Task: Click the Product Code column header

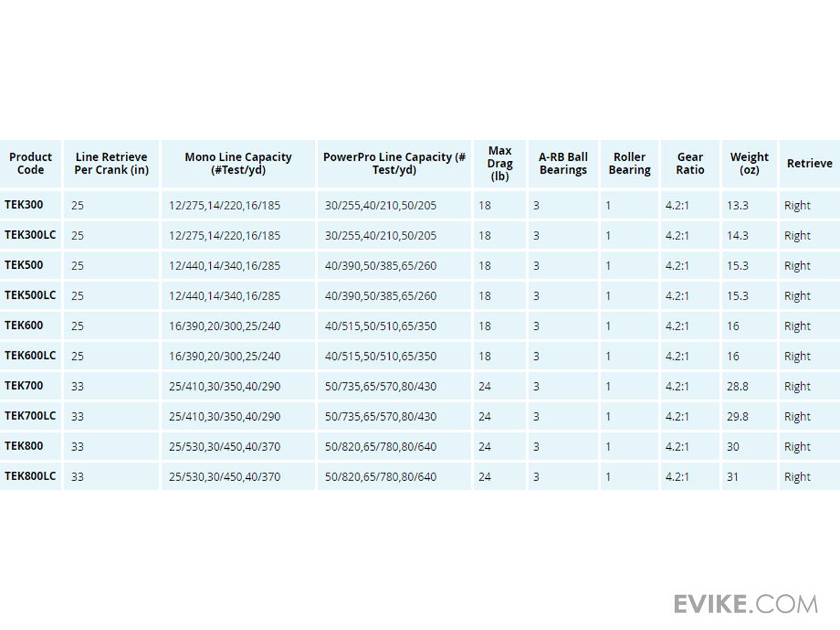Action: pos(31,164)
